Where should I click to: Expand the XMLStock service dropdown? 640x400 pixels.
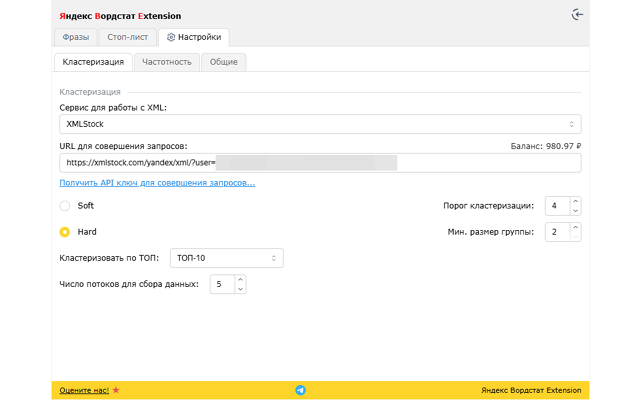coord(320,124)
